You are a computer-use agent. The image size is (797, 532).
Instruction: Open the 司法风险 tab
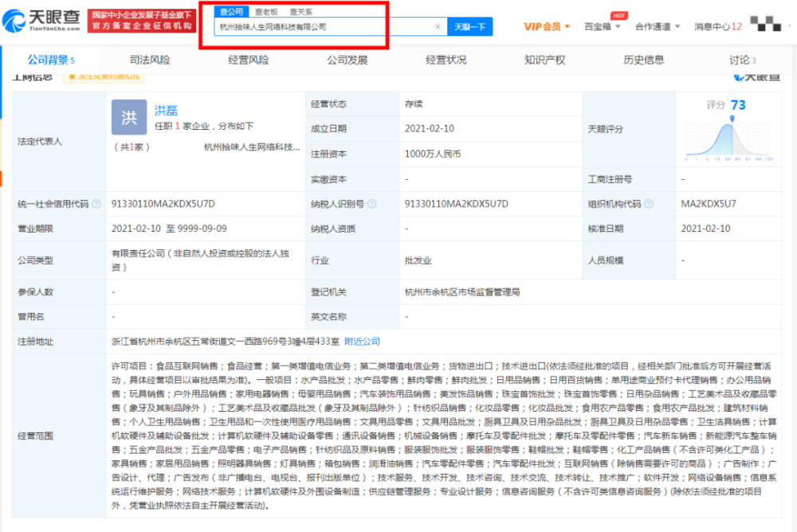150,60
